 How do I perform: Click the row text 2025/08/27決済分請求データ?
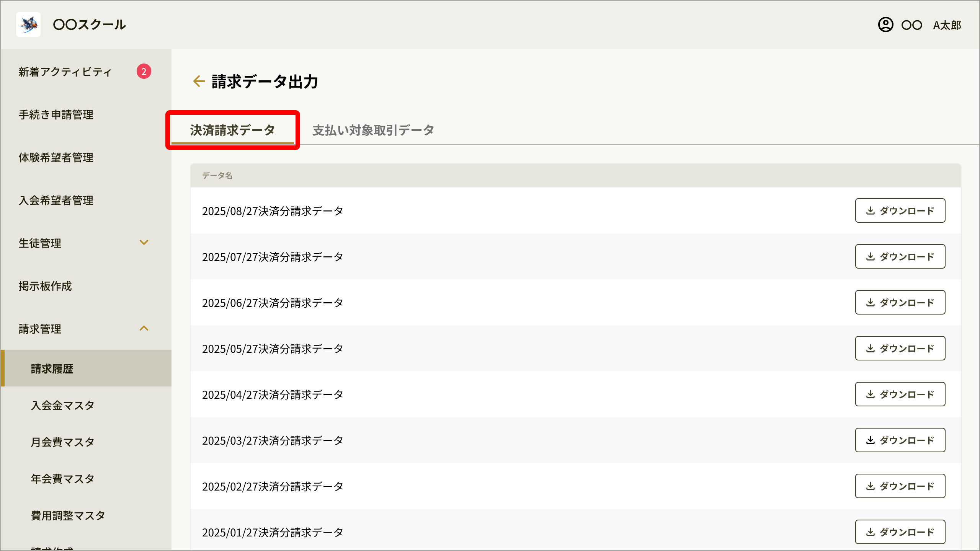(x=273, y=211)
